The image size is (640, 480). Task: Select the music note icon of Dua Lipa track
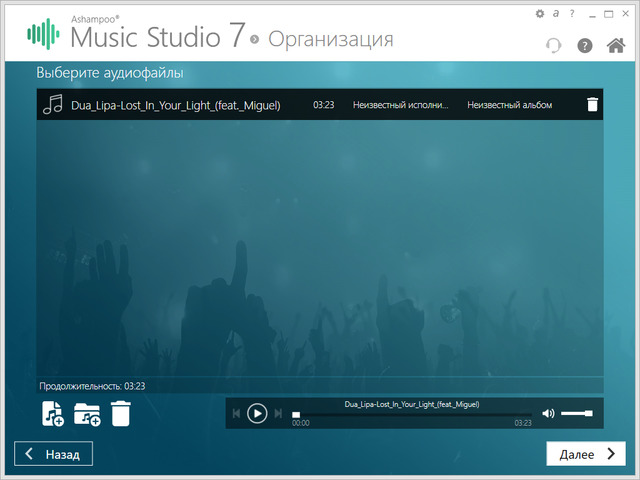click(53, 104)
